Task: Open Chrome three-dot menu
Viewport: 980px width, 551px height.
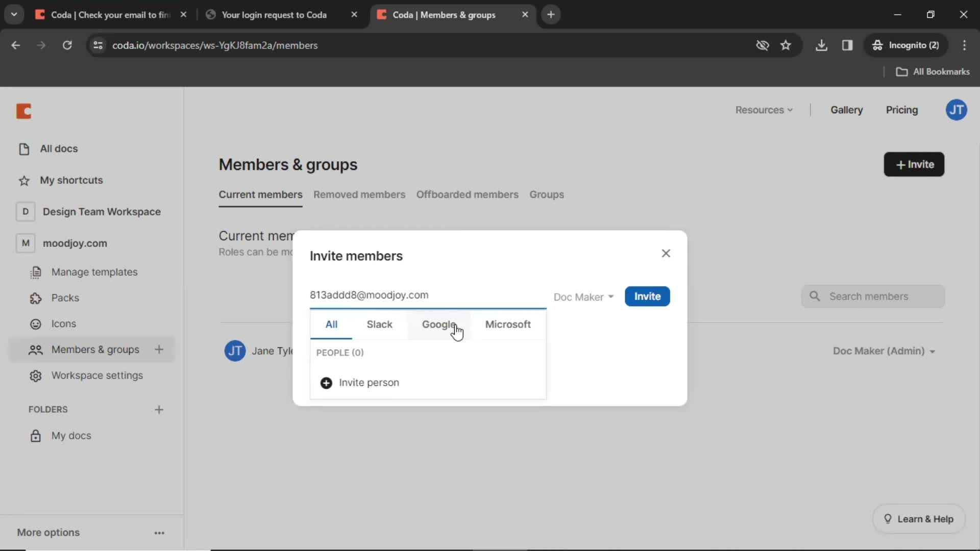Action: click(x=964, y=45)
